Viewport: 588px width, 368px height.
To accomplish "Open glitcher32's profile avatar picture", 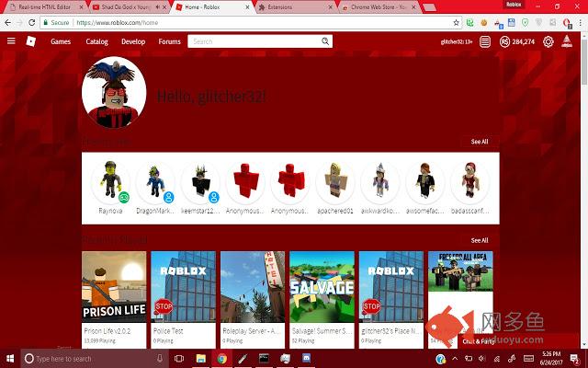I will click(x=114, y=93).
